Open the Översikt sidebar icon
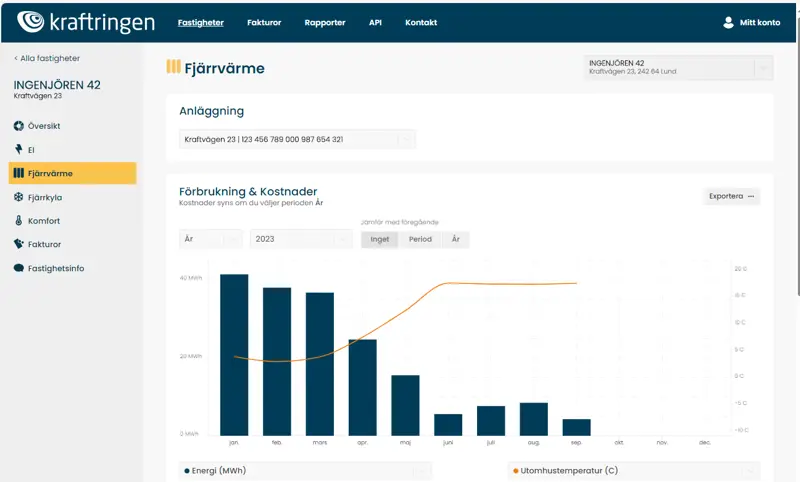800x482 pixels. point(18,126)
